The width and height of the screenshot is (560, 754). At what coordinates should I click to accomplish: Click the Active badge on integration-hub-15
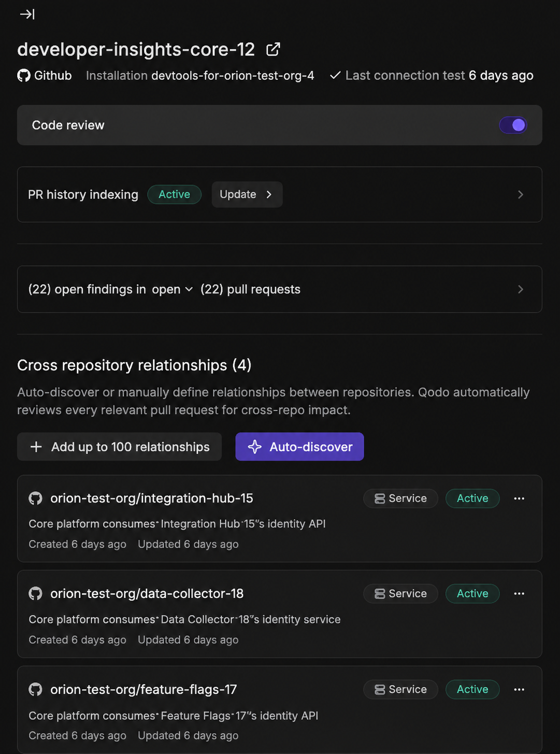pyautogui.click(x=472, y=499)
